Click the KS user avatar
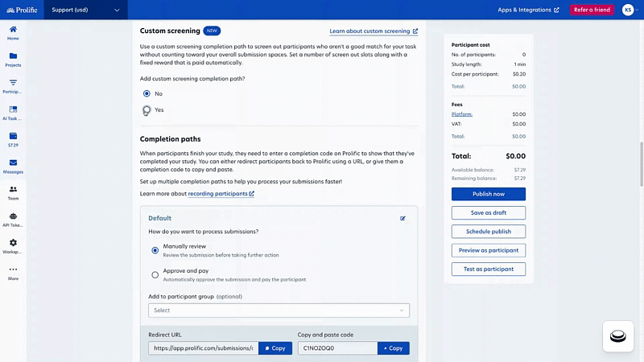Screen dimensions: 644x362 pos(628,10)
